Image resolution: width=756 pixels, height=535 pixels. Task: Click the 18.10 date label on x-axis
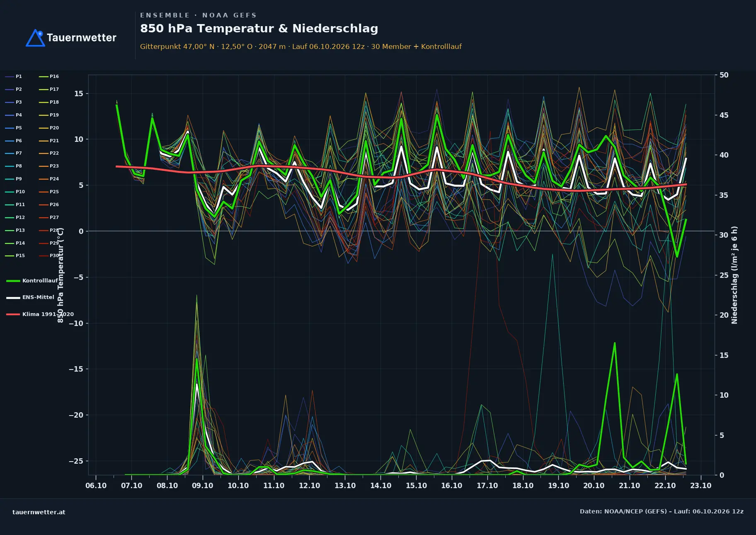[523, 486]
